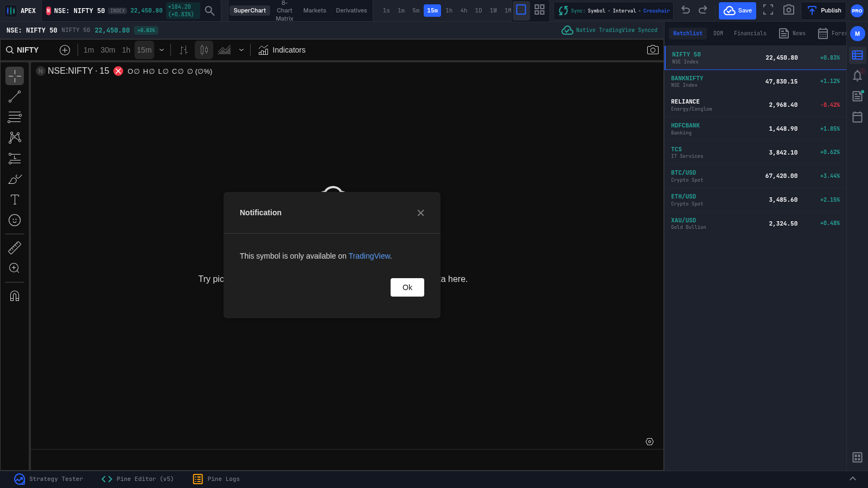Select the 4h top interval

pos(464,10)
